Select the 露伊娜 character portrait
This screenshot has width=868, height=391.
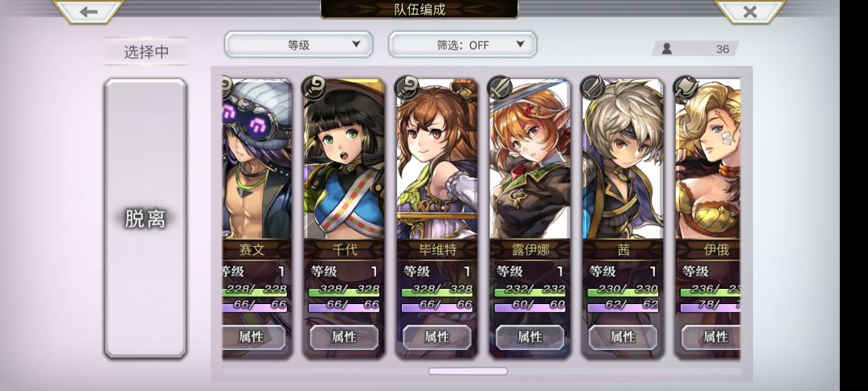(x=530, y=161)
